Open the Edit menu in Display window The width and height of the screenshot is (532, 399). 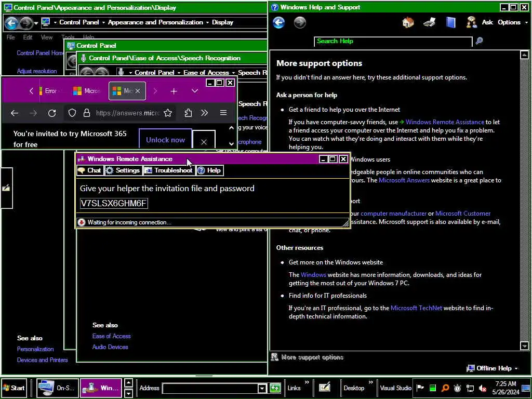point(28,37)
